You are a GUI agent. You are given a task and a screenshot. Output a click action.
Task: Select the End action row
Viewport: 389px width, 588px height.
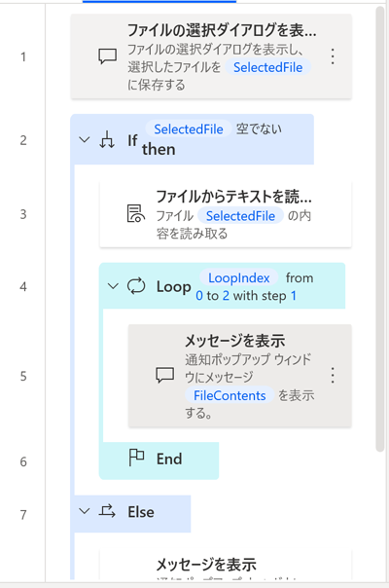pyautogui.click(x=159, y=459)
